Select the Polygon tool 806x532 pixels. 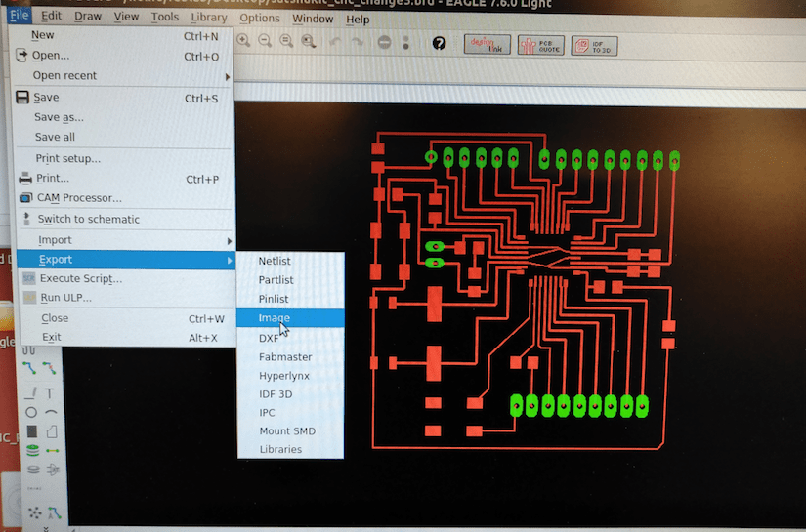52,431
